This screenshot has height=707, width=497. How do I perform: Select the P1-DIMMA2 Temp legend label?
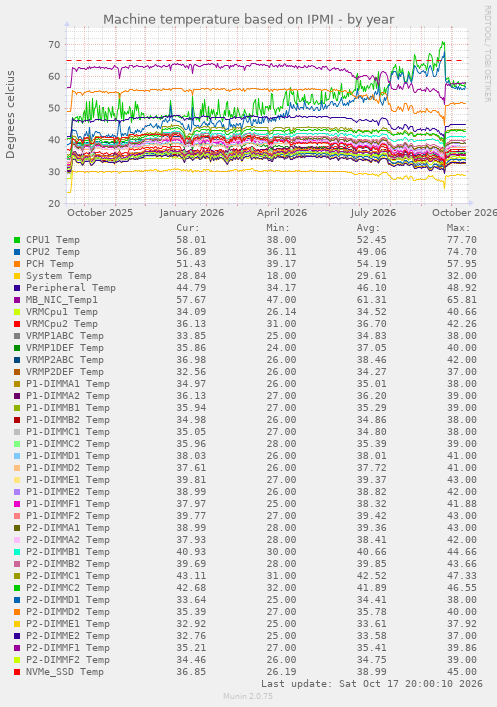point(68,396)
